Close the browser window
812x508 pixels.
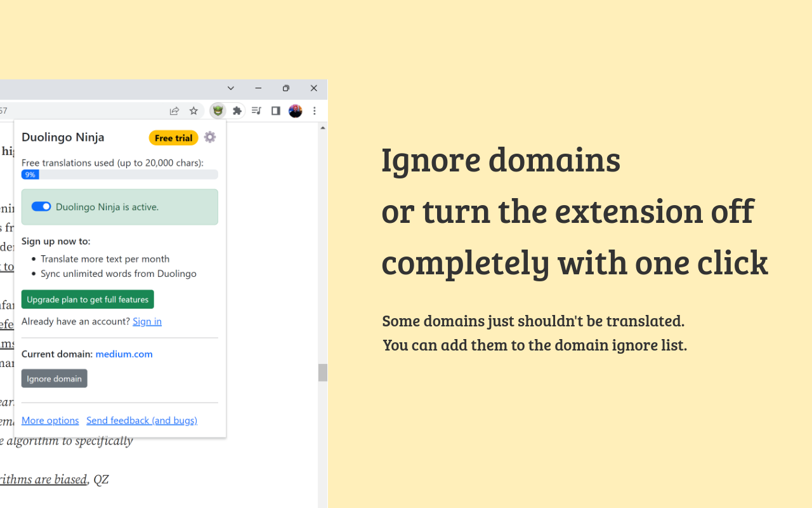point(313,88)
